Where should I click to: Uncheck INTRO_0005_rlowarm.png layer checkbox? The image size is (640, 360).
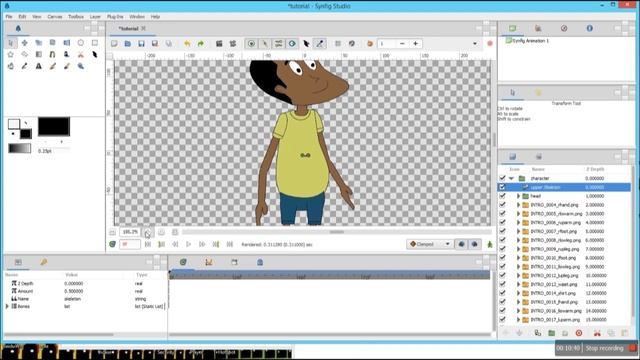point(502,213)
